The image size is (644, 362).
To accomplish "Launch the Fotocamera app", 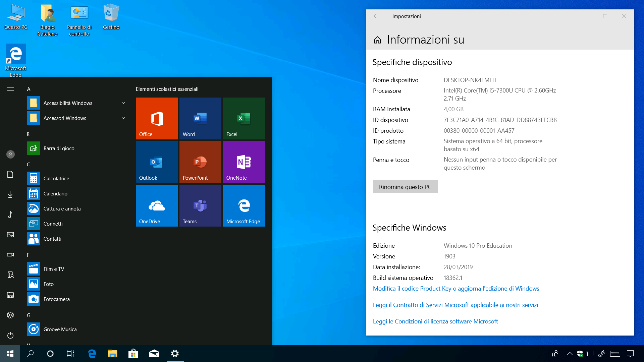I will click(77, 299).
